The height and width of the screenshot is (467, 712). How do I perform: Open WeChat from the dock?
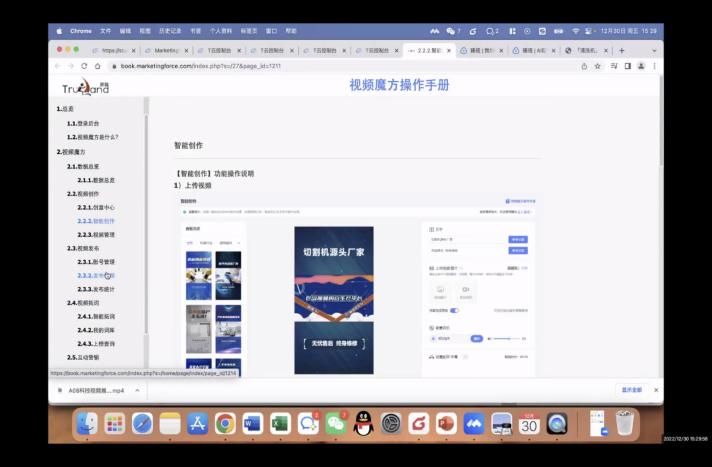[x=336, y=424]
